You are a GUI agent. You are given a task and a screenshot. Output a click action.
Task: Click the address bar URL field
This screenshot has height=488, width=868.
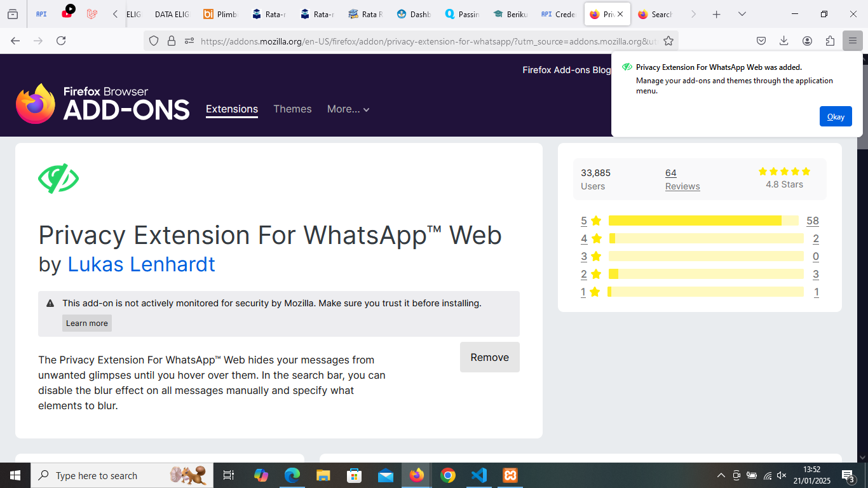[x=428, y=41]
